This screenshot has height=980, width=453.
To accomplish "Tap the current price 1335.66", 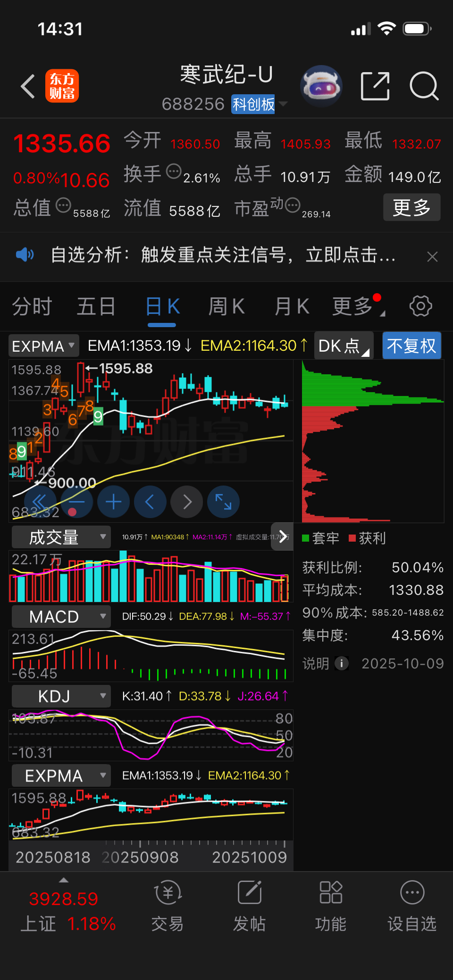I will pos(62,144).
